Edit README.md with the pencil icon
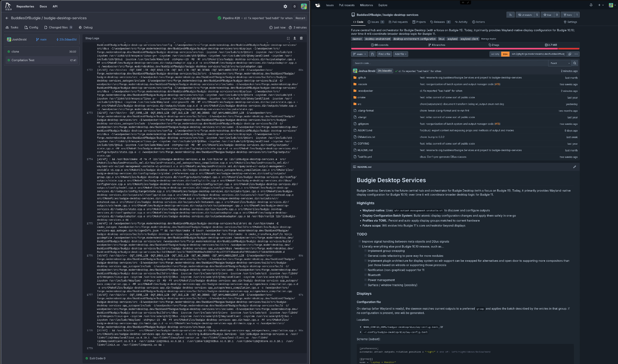Screen dimensions: 618x364 [574, 167]
